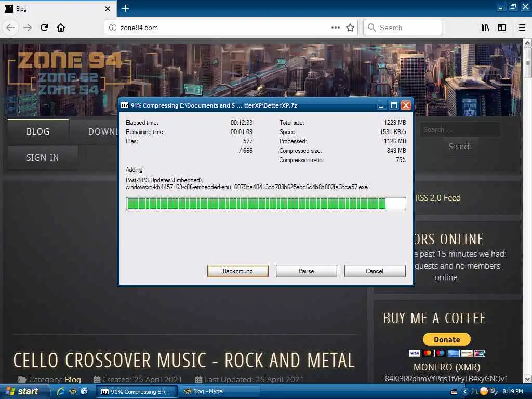Toggle the browser sidebar icon
Screen dimensions: 532x399
pos(502,28)
